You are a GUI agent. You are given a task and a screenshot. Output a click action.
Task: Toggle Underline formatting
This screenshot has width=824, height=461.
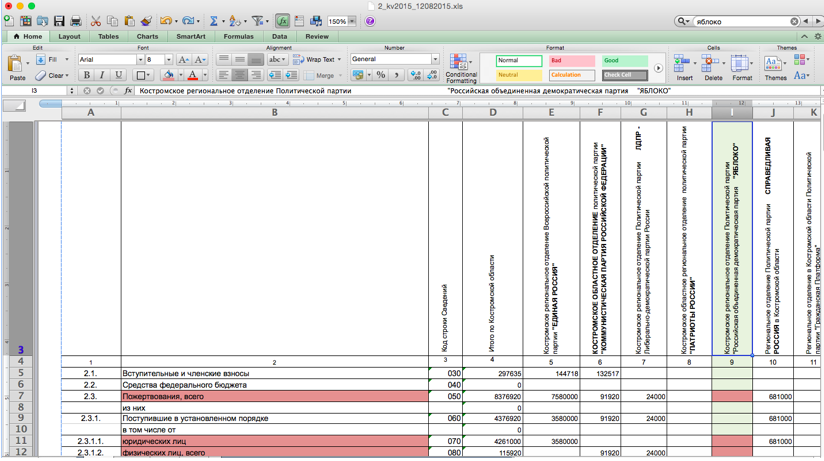118,75
